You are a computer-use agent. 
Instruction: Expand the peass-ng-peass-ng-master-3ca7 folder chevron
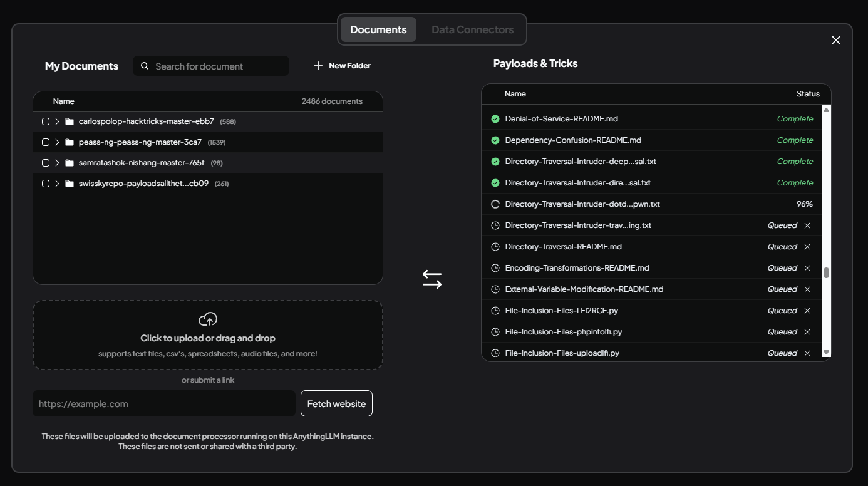57,142
